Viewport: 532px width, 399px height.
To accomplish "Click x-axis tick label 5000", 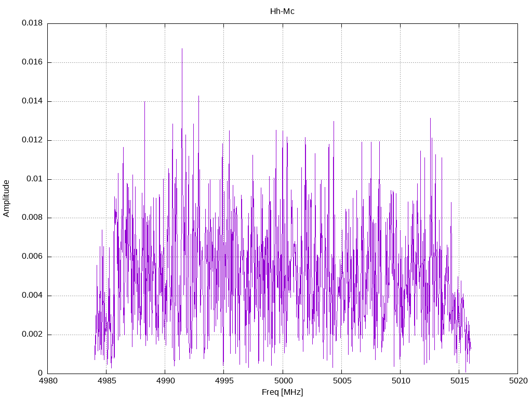I will 283,381.
